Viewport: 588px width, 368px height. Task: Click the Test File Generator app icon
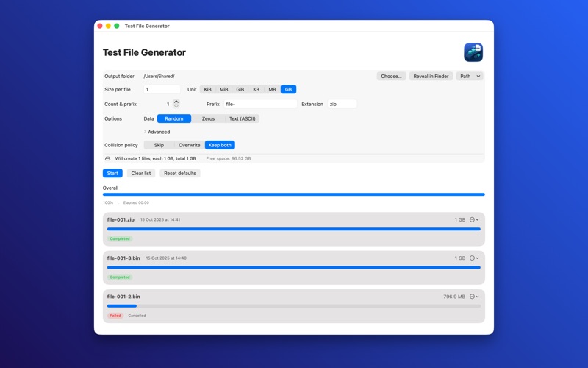tap(473, 52)
